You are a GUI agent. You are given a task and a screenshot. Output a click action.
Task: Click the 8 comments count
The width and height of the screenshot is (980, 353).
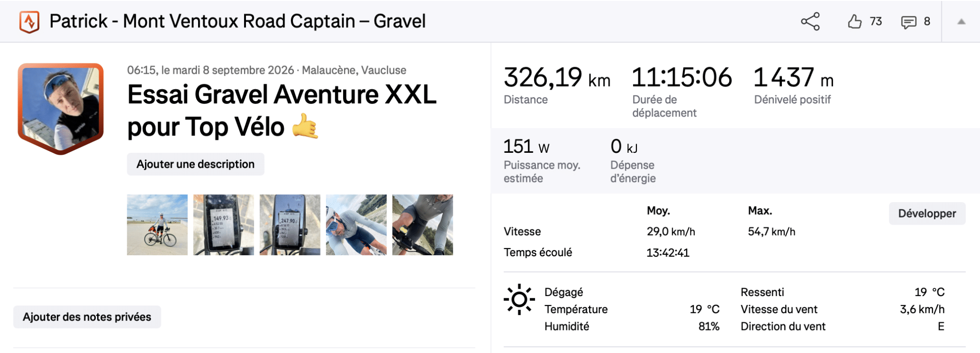click(927, 22)
